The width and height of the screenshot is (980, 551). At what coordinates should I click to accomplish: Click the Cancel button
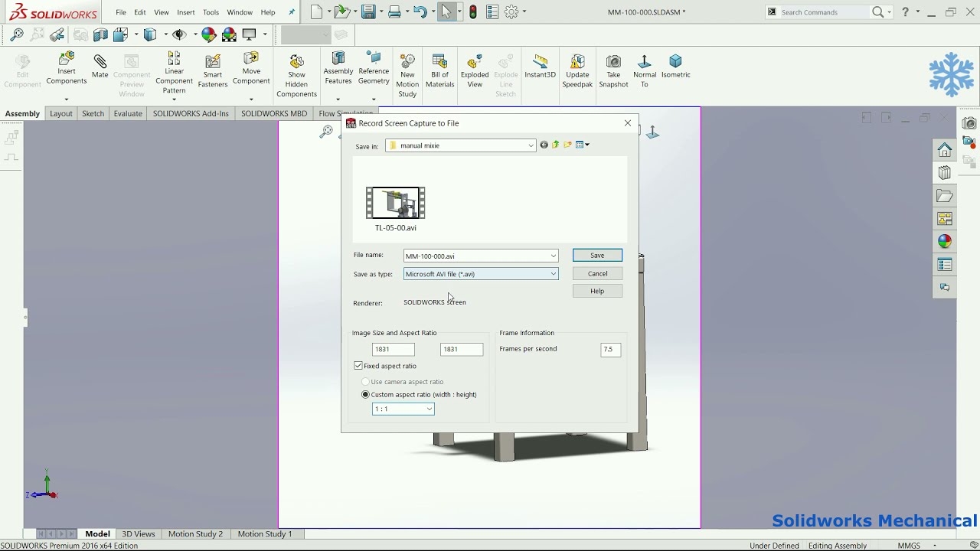click(x=597, y=274)
